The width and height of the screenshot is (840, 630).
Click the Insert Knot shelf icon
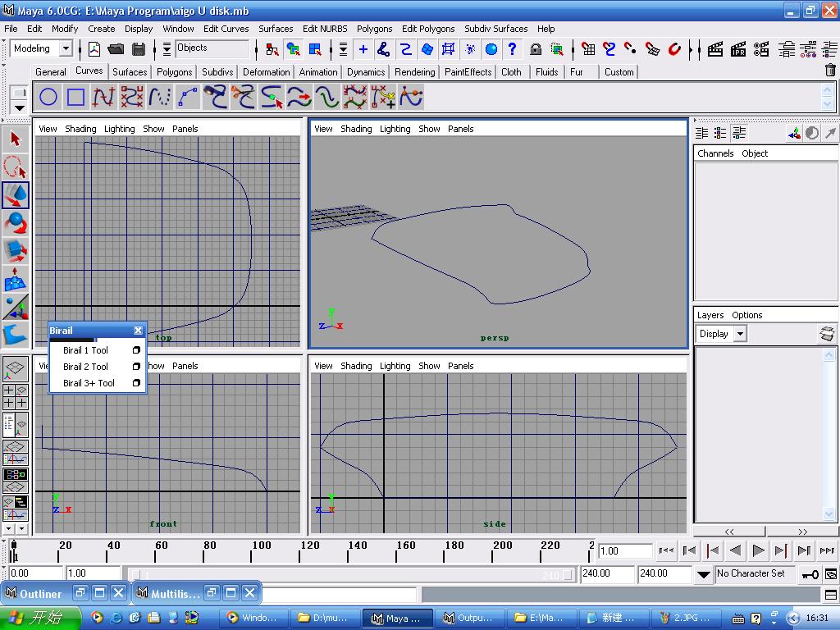pyautogui.click(x=272, y=97)
